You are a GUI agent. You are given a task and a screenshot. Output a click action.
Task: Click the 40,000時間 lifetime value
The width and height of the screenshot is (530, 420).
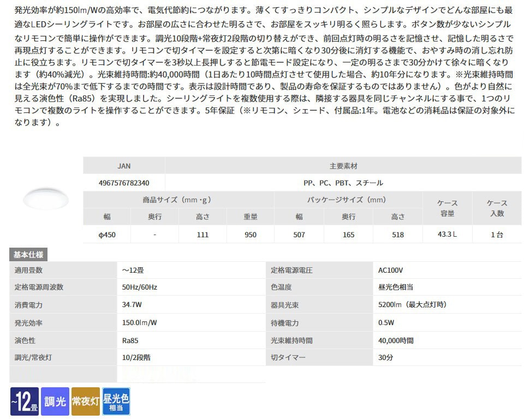click(396, 340)
